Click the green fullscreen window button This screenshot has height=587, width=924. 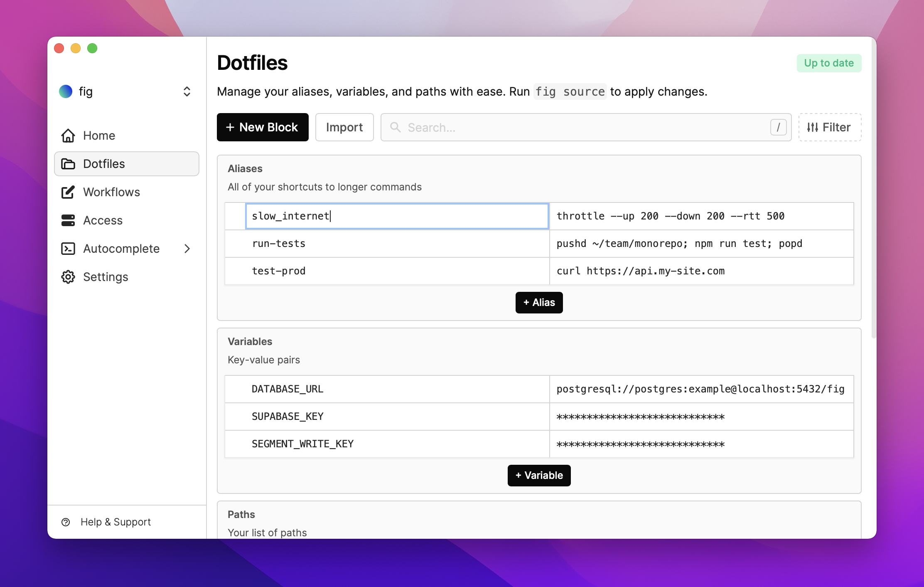tap(92, 48)
